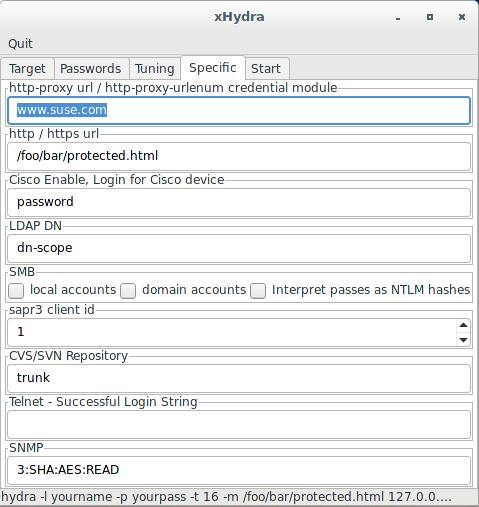479x507 pixels.
Task: Open the Quit menu
Action: pos(20,44)
